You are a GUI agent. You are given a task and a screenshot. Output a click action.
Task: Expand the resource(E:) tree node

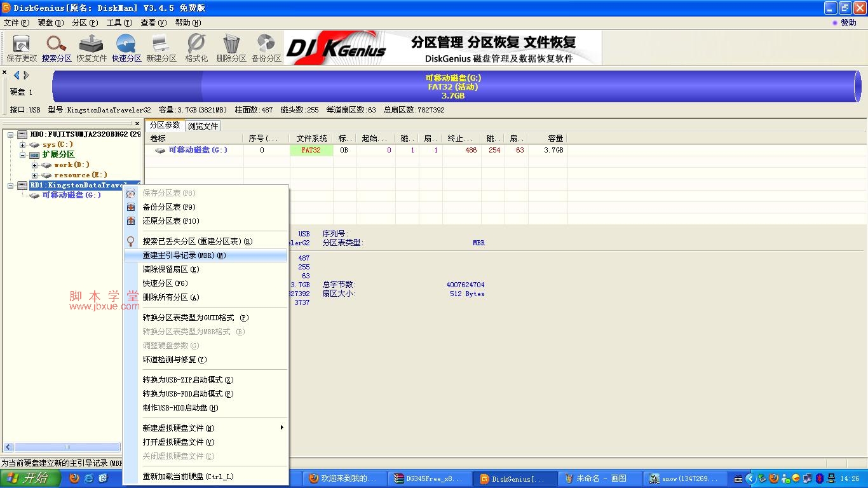34,175
